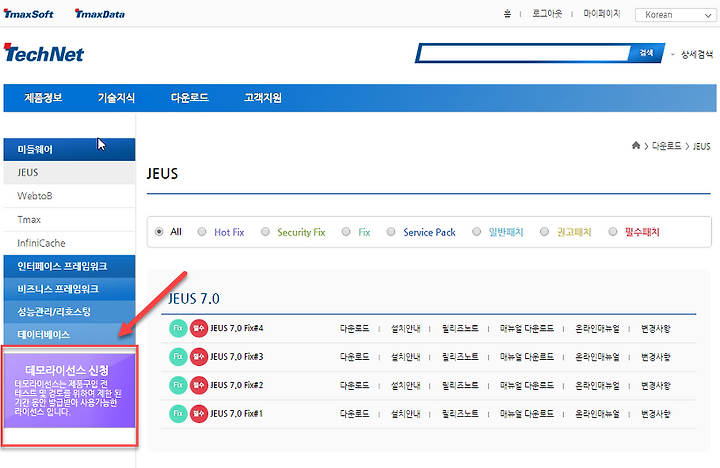
Task: Select the 권고패치 radio button
Action: (544, 231)
